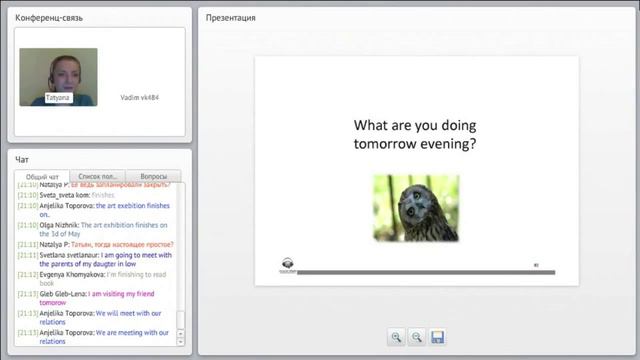Image resolution: width=640 pixels, height=360 pixels.
Task: Click Anjelika Toporova's message "the art exebition finishes"
Action: (133, 206)
